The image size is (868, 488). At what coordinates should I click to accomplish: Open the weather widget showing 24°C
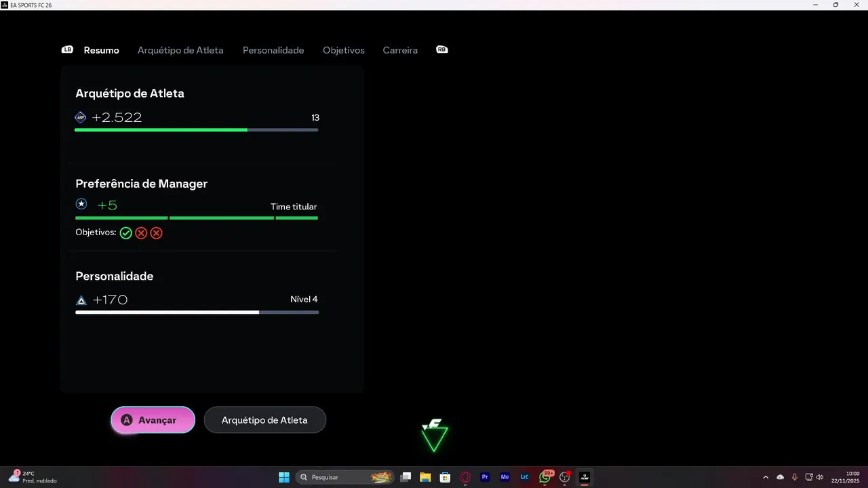click(x=33, y=477)
